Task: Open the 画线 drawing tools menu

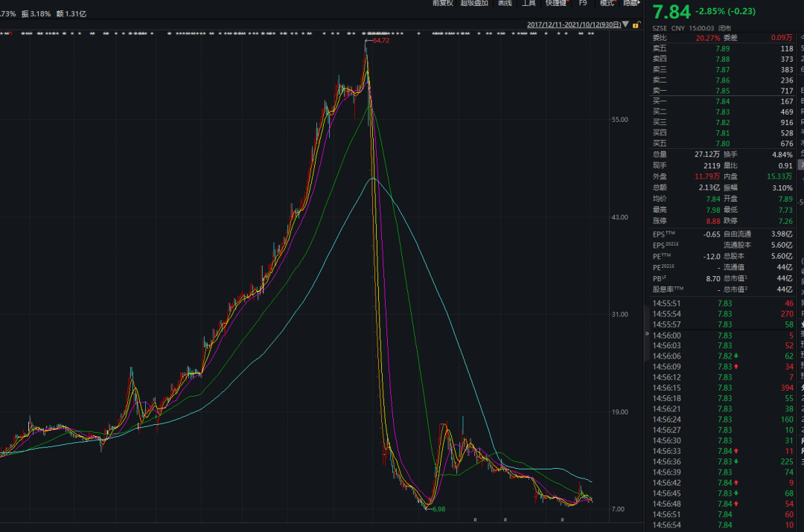Action: (505, 3)
